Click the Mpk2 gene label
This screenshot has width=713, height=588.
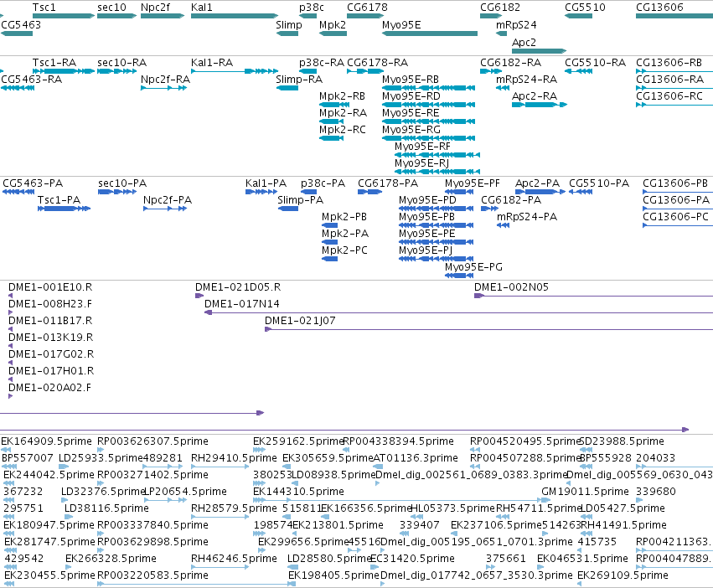333,24
